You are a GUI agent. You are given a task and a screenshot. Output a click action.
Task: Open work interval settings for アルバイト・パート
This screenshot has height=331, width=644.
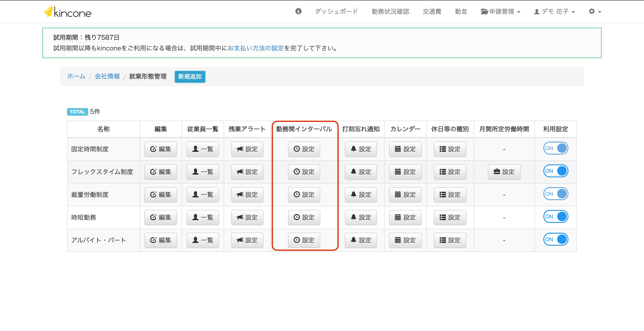(304, 240)
